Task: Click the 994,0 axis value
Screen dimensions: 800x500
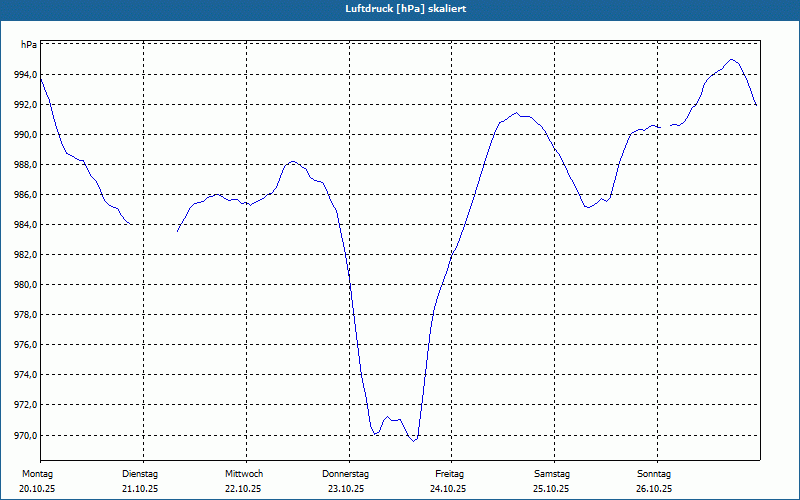Action: point(26,75)
